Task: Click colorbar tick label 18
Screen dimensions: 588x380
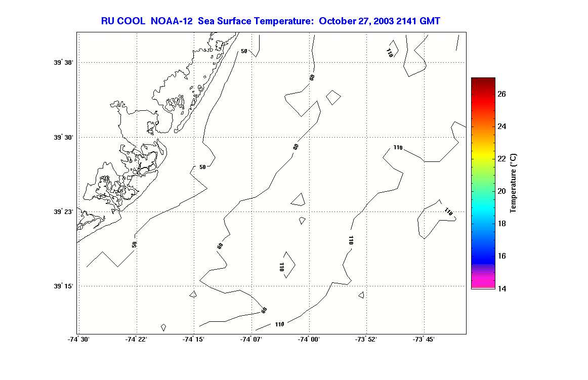Action: pos(502,224)
